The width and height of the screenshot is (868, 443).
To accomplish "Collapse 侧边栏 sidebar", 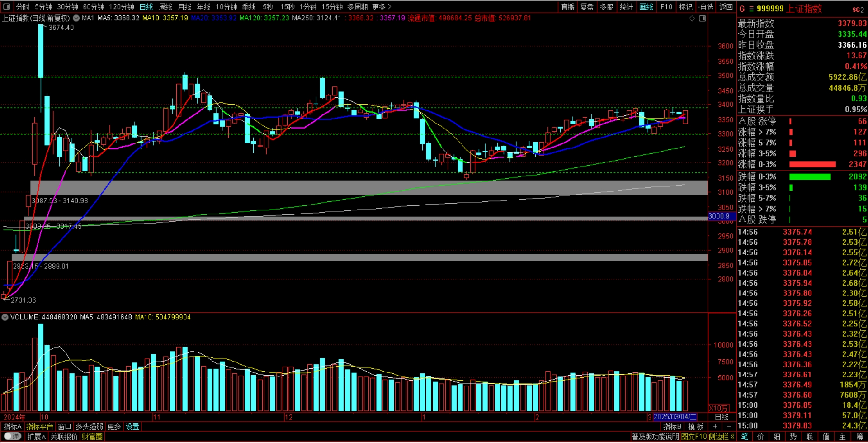I will [x=722, y=437].
